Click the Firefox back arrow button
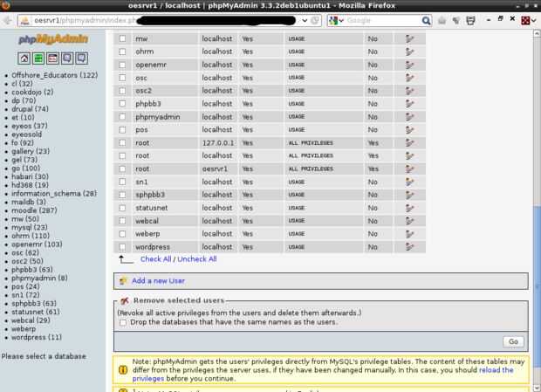The image size is (541, 392). tap(8, 21)
